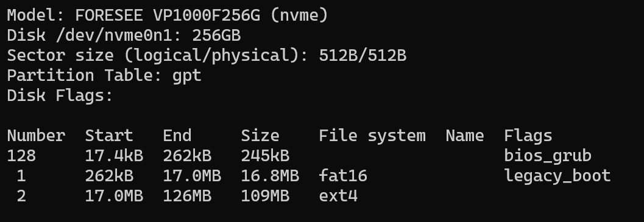
Task: Click the Size column header
Action: tap(260, 136)
